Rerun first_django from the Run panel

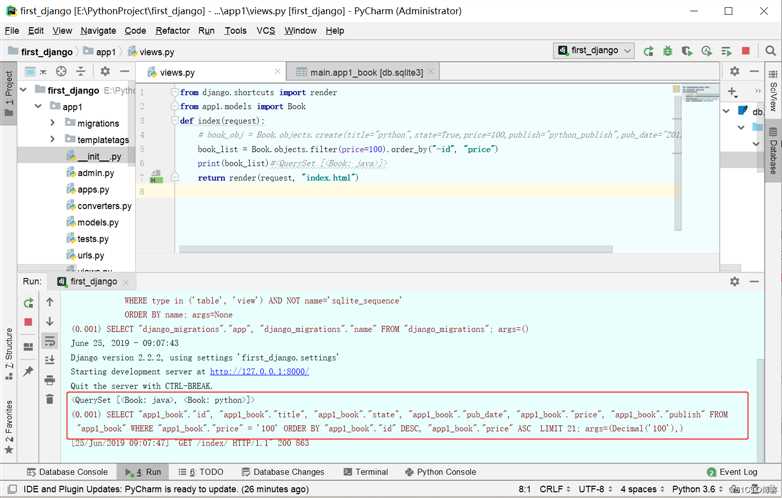click(28, 303)
